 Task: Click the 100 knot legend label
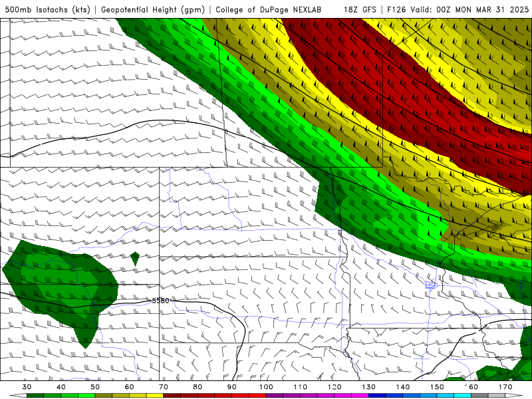tap(267, 387)
